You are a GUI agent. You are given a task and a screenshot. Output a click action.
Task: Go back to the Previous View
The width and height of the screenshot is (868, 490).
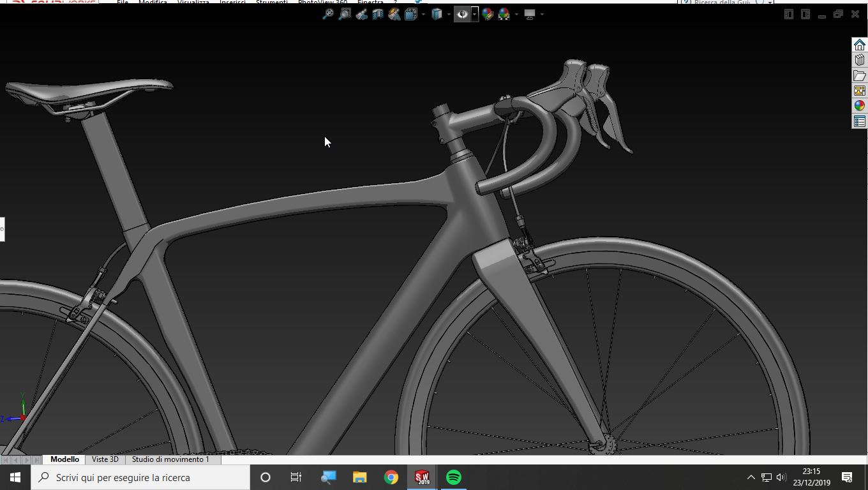tap(361, 14)
